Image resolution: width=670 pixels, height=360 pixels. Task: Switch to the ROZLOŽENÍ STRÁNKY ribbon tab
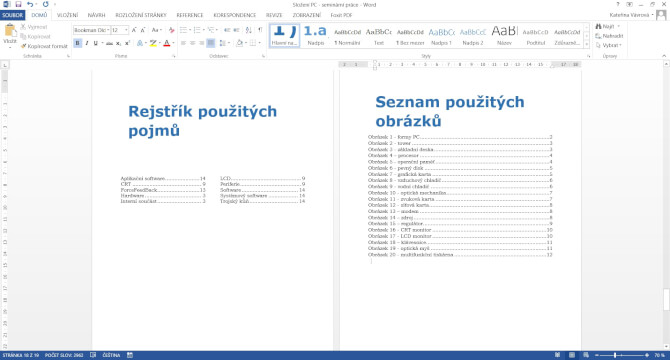click(141, 15)
